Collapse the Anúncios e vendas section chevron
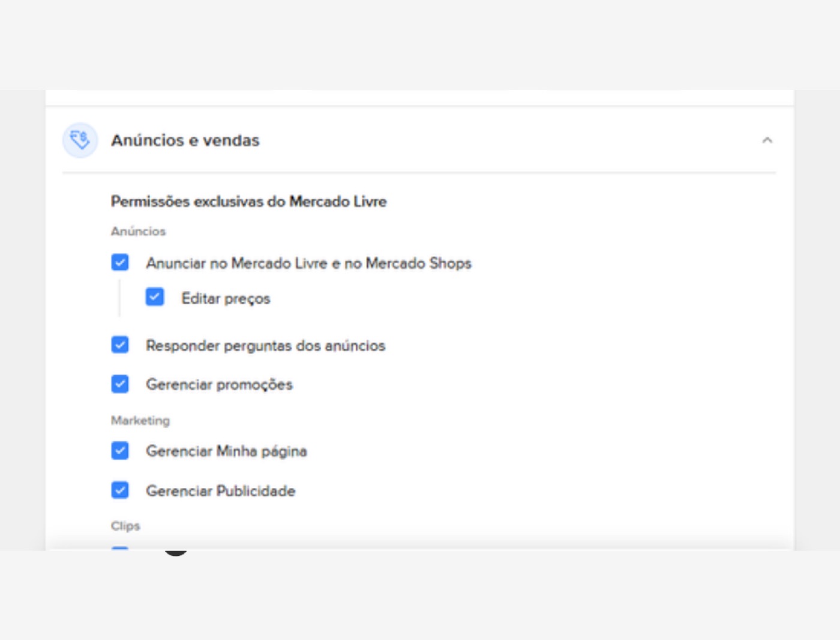 767,140
